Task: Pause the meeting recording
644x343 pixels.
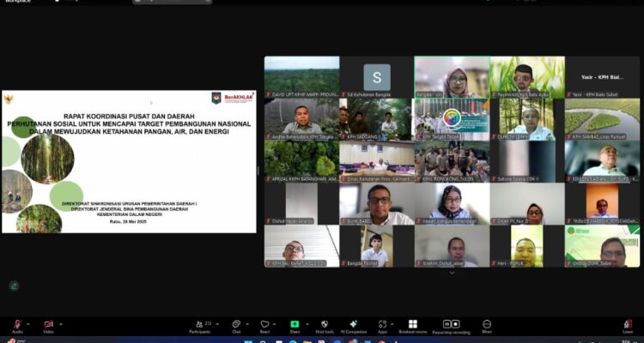Action: pos(447,324)
